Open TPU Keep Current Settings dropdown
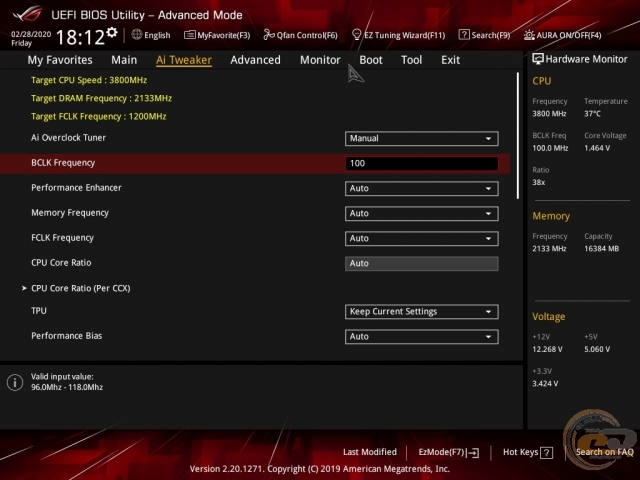 click(421, 312)
